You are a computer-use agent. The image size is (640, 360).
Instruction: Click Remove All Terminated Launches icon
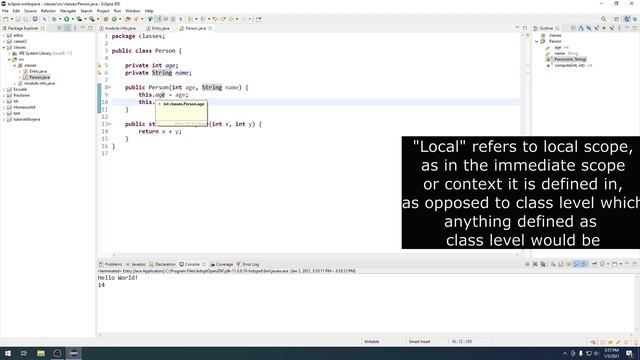[x=542, y=264]
